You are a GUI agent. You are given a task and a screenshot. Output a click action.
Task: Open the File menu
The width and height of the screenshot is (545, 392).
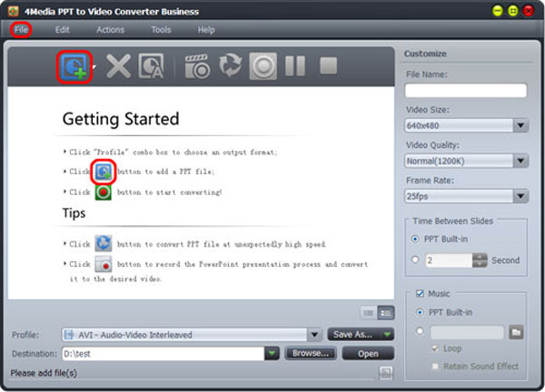coord(21,30)
